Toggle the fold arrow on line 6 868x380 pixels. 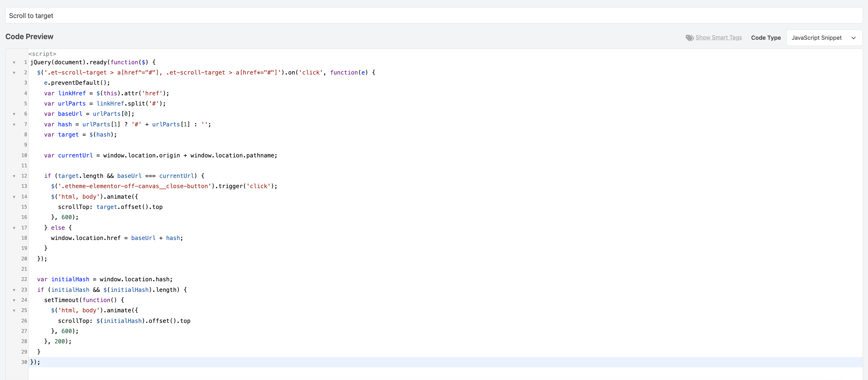14,114
